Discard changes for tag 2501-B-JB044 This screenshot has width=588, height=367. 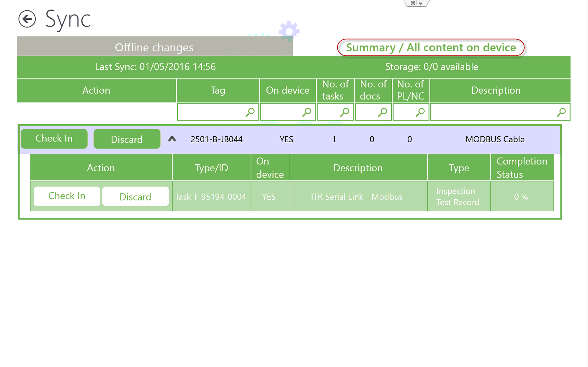pos(127,139)
